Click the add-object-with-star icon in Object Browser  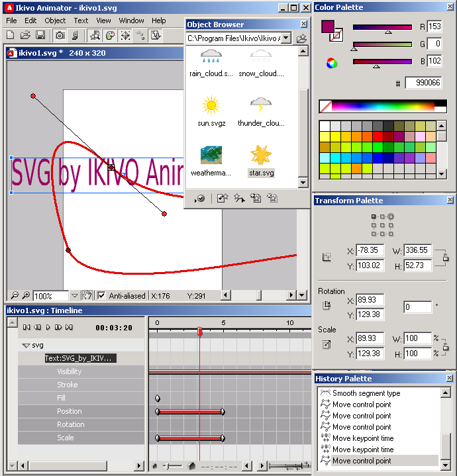(x=256, y=198)
